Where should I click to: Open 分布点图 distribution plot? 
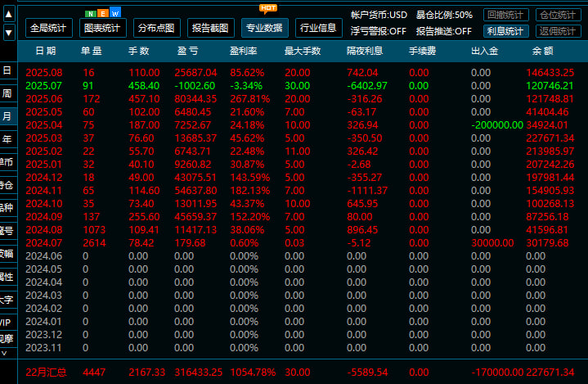tap(157, 28)
